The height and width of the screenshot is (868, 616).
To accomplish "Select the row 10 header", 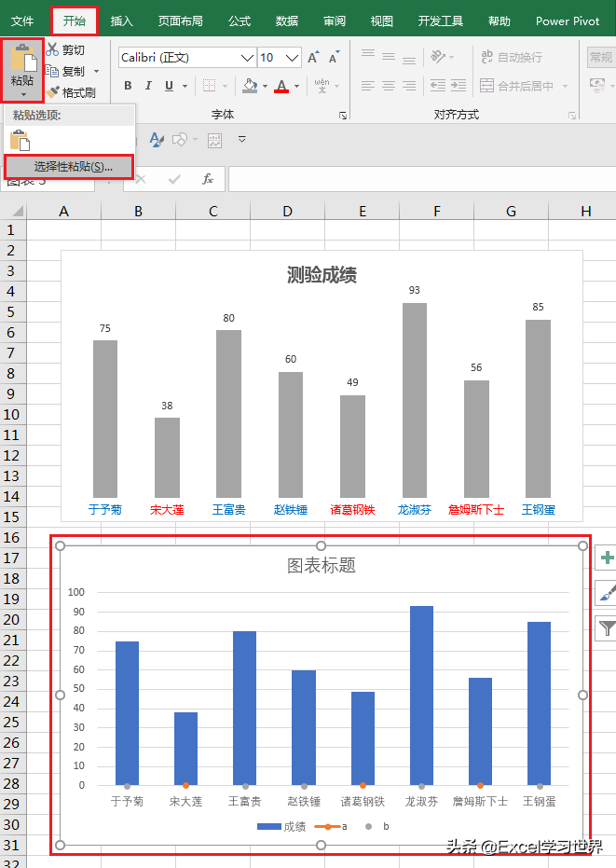I will pos(13,415).
